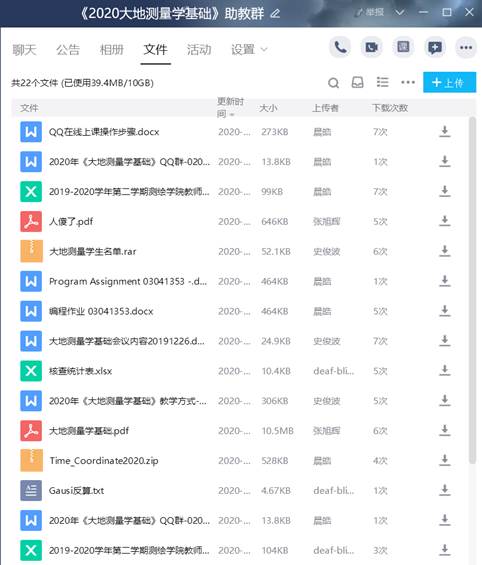Screen dimensions: 482x565
Task: Click size value 104KB in last row
Action: [275, 551]
